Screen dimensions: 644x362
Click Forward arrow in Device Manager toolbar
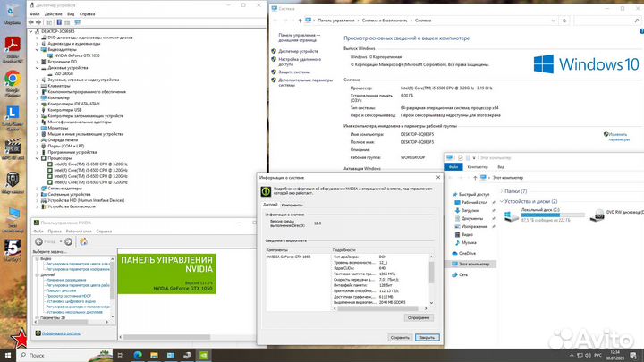(x=38, y=22)
